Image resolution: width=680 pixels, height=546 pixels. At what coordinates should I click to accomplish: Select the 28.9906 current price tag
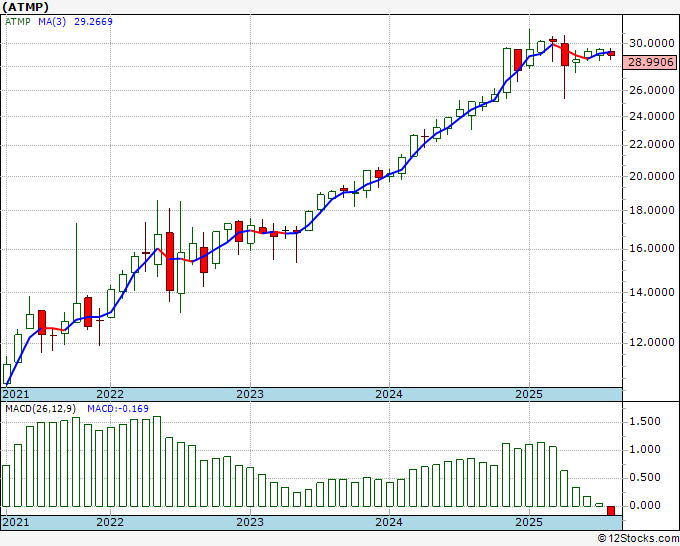tap(651, 62)
